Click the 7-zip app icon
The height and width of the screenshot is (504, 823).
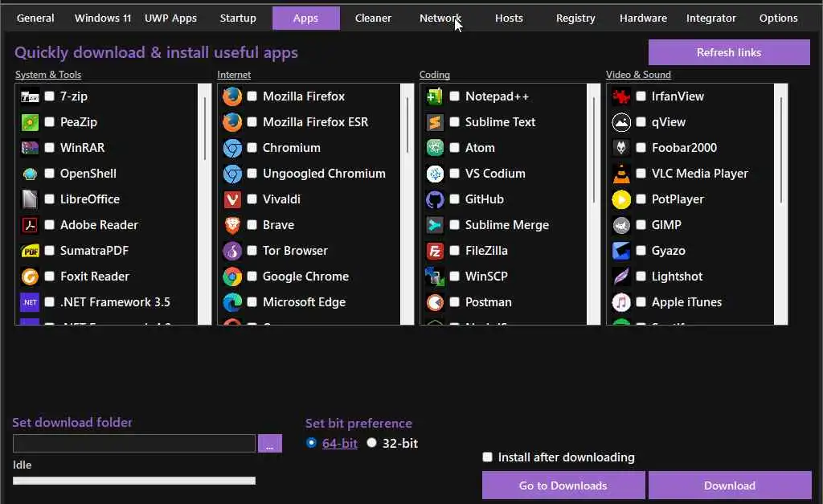(30, 96)
